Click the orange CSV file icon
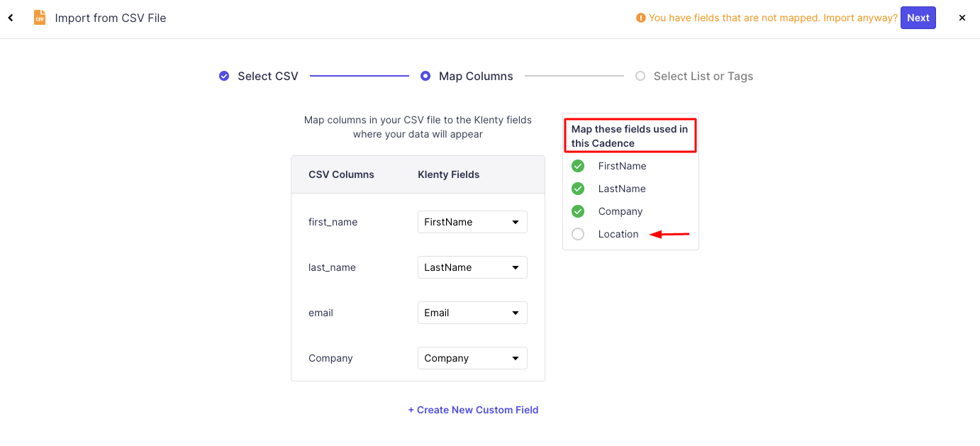Screen dimensions: 980x446 [x=40, y=18]
